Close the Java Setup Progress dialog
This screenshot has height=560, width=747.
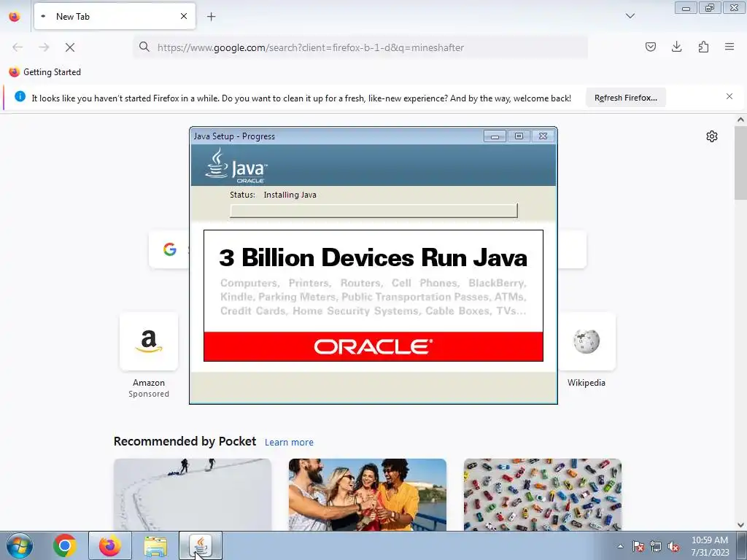(543, 136)
